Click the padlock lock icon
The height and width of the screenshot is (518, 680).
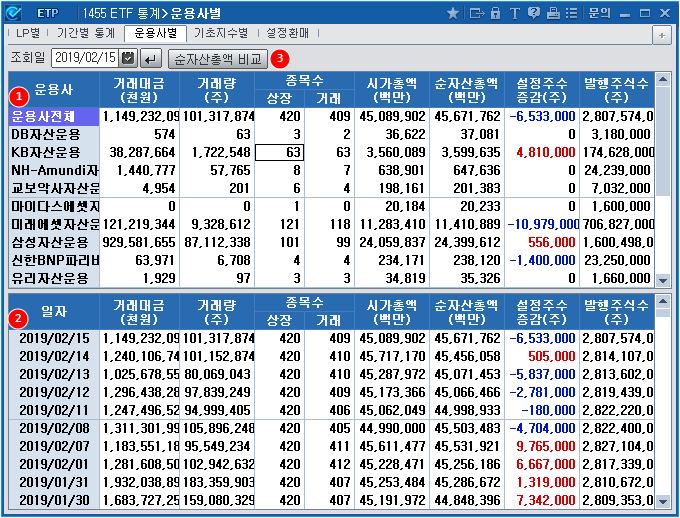495,13
